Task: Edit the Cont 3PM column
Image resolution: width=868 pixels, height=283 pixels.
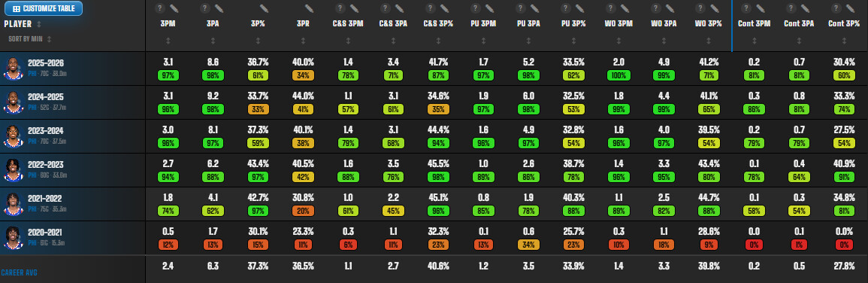Action: (x=761, y=8)
